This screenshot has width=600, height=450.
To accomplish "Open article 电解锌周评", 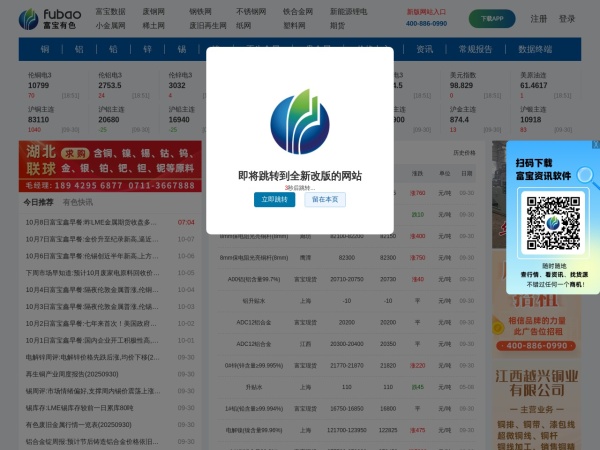I will point(93,357).
